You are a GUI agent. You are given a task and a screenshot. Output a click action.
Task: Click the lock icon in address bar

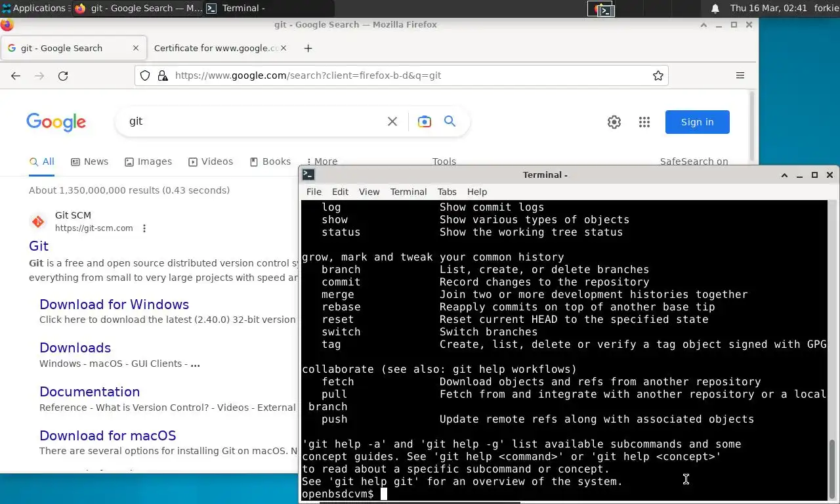pyautogui.click(x=163, y=75)
